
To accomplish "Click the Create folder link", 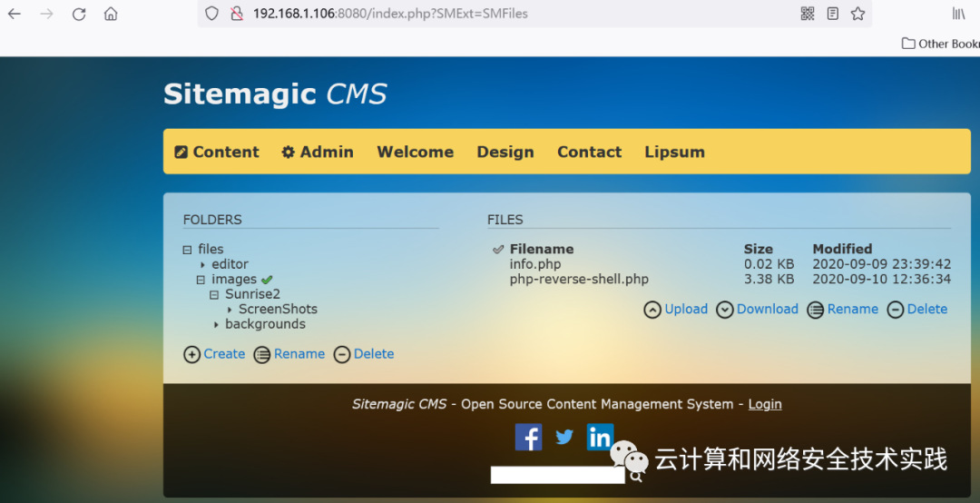I will point(224,354).
